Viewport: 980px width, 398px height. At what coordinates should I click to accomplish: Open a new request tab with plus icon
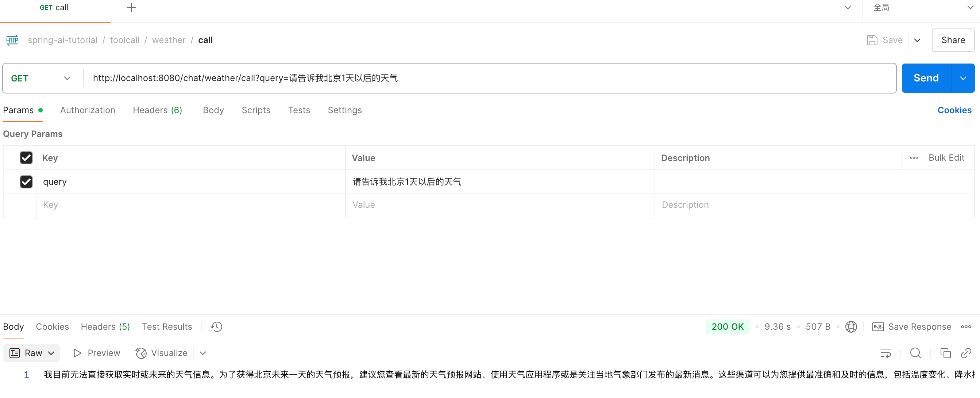(x=131, y=8)
